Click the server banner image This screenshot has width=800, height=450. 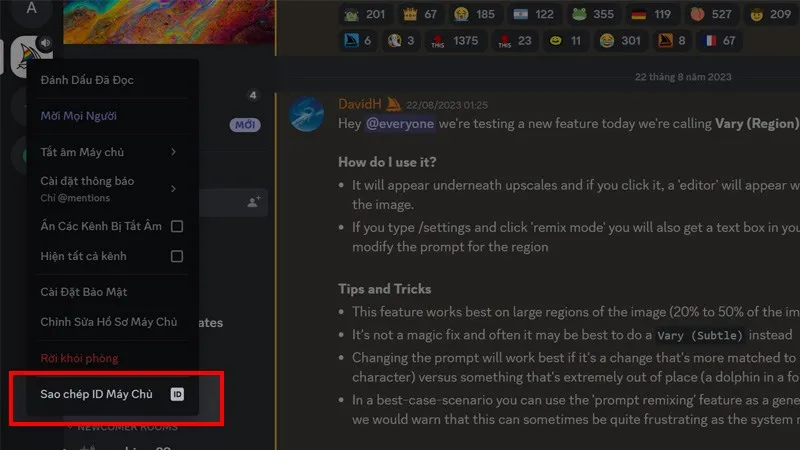click(169, 21)
